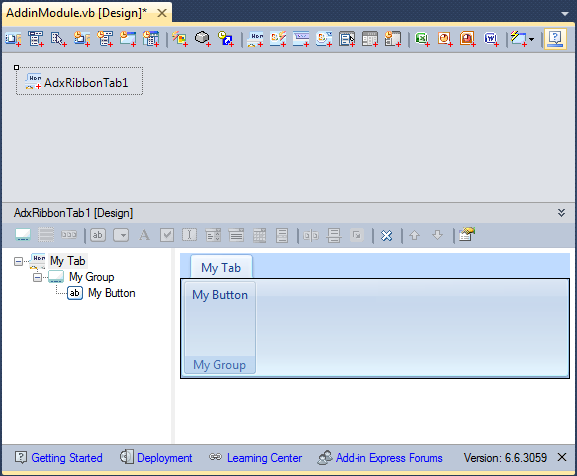Open the Getting Started link

(67, 458)
